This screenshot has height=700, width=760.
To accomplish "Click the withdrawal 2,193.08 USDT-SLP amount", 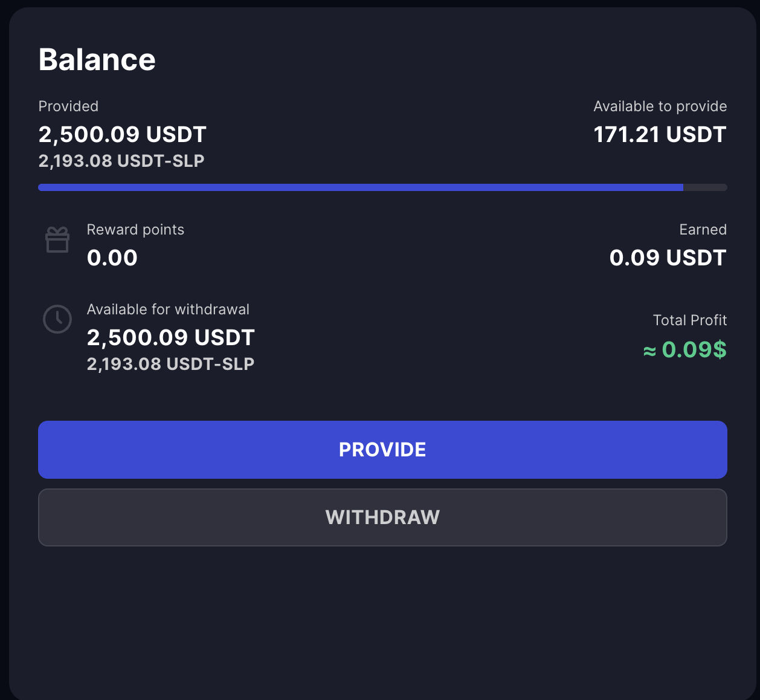I will [x=170, y=364].
